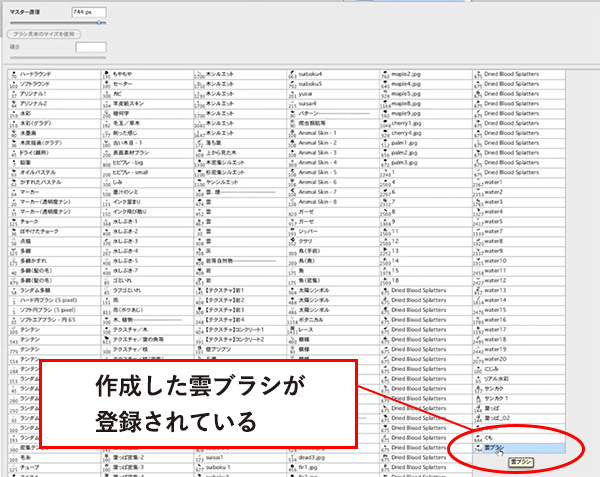Select the セーター brush preset
This screenshot has width=600, height=477.
147,84
